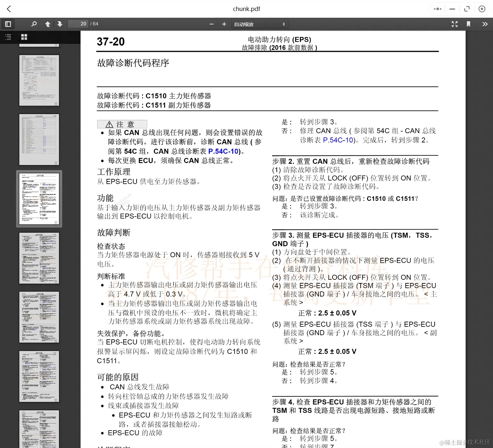Image resolution: width=493 pixels, height=448 pixels.
Task: Switch sidebar to document outline view
Action: pos(8,37)
